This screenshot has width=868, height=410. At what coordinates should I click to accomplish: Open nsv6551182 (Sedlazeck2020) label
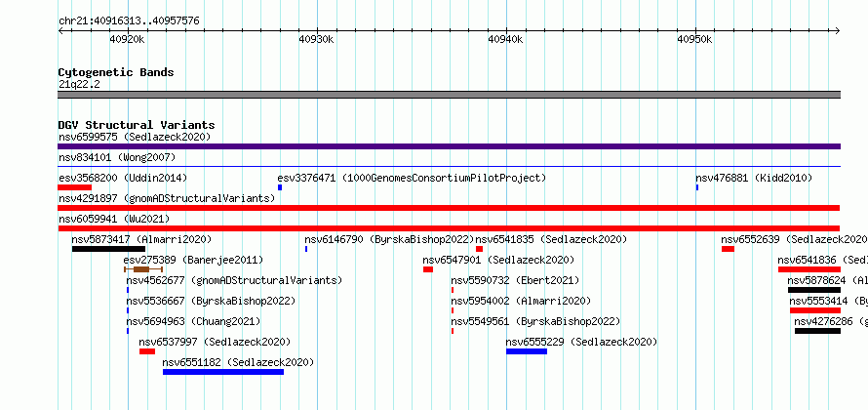(238, 362)
